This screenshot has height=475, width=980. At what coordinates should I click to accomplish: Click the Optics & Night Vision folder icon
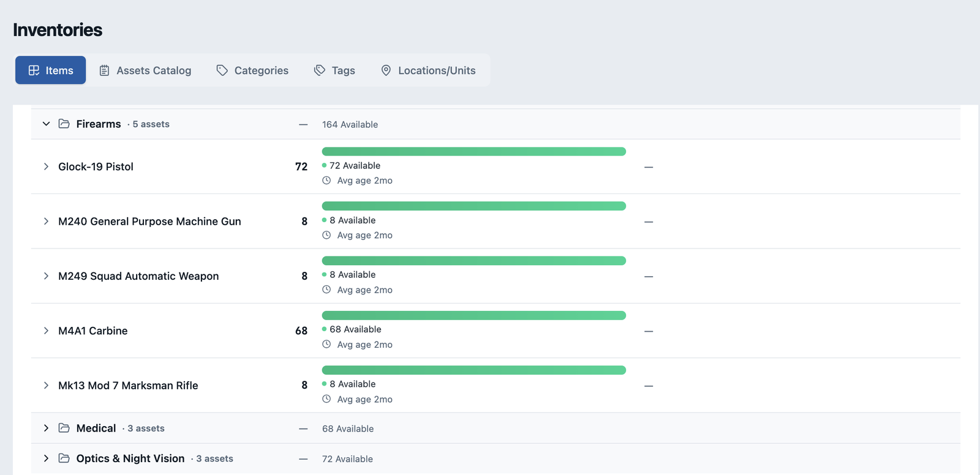(x=64, y=458)
